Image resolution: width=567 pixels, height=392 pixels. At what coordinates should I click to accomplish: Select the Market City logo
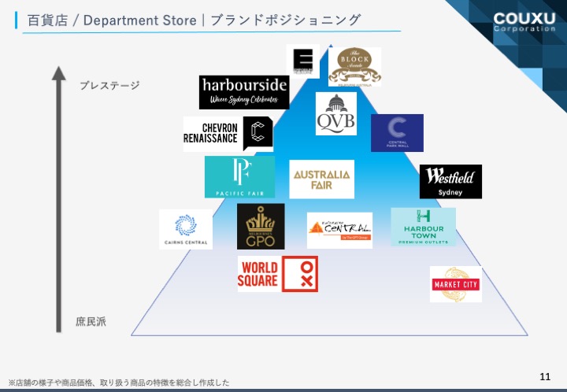coord(456,284)
